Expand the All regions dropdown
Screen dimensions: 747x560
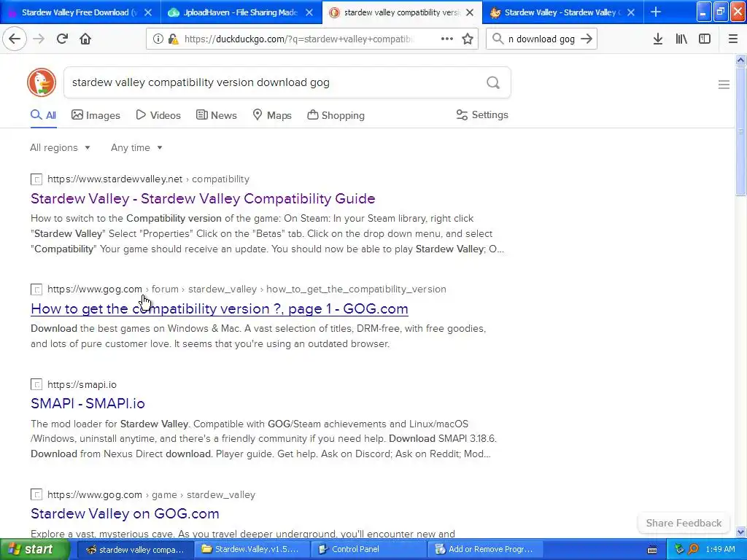[60, 147]
